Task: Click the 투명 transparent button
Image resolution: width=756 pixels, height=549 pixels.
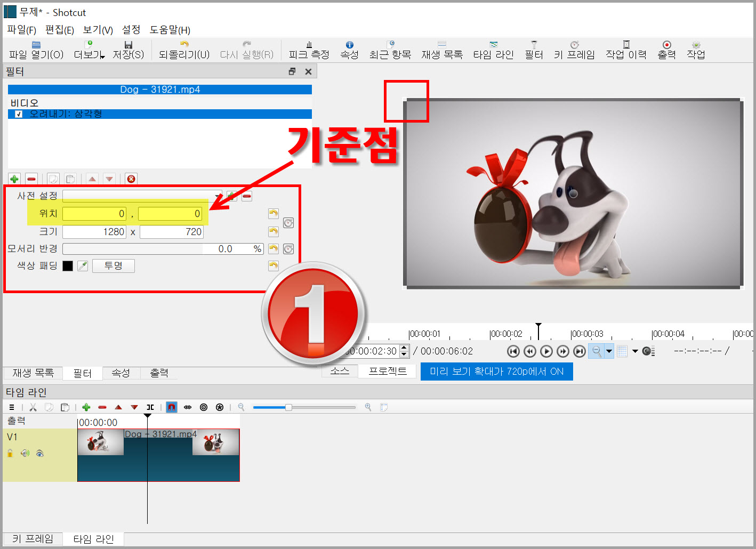Action: [x=114, y=265]
